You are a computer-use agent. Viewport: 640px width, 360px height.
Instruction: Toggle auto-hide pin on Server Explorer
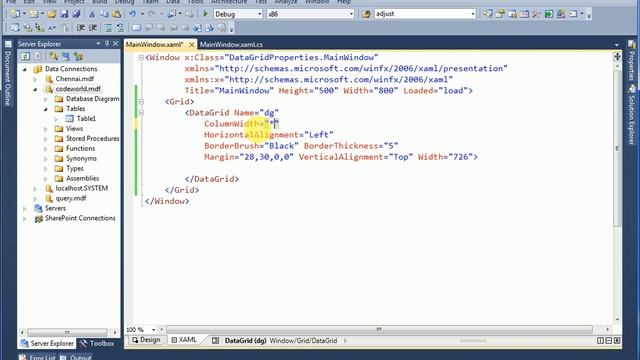pyautogui.click(x=107, y=43)
